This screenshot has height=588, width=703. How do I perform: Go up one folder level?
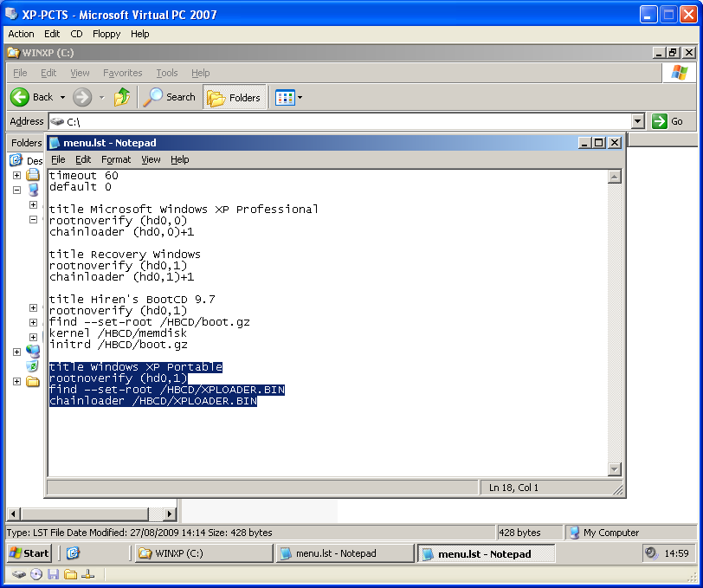122,97
